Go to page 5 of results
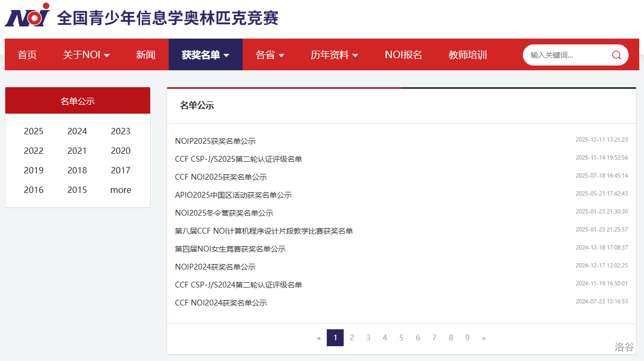 coord(401,338)
